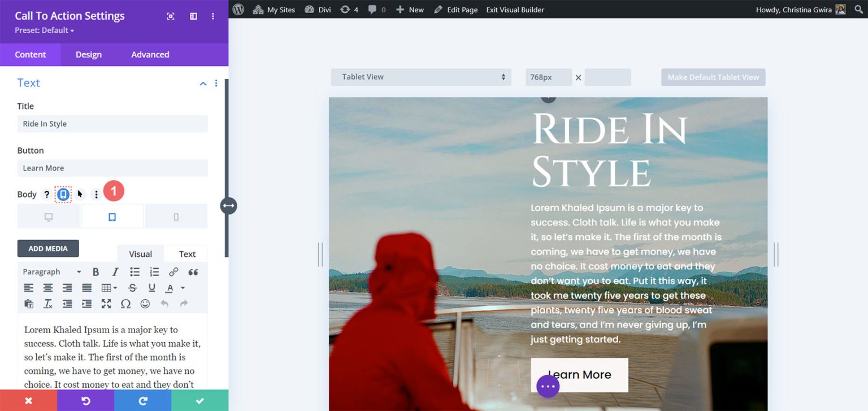Switch to the Design tab

pyautogui.click(x=88, y=54)
